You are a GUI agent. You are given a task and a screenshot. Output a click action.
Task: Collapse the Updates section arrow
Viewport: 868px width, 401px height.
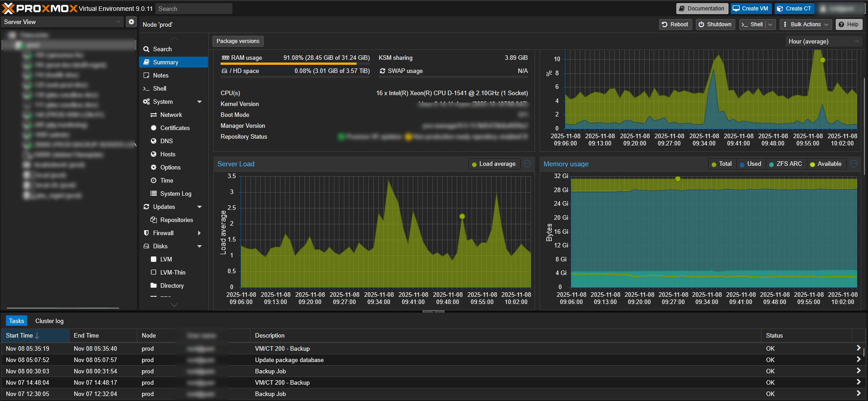point(199,207)
